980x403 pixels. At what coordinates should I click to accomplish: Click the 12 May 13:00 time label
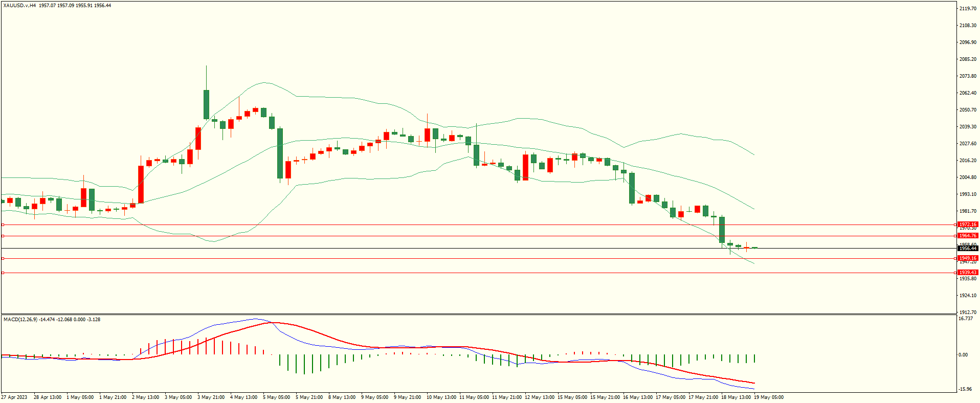pos(540,397)
